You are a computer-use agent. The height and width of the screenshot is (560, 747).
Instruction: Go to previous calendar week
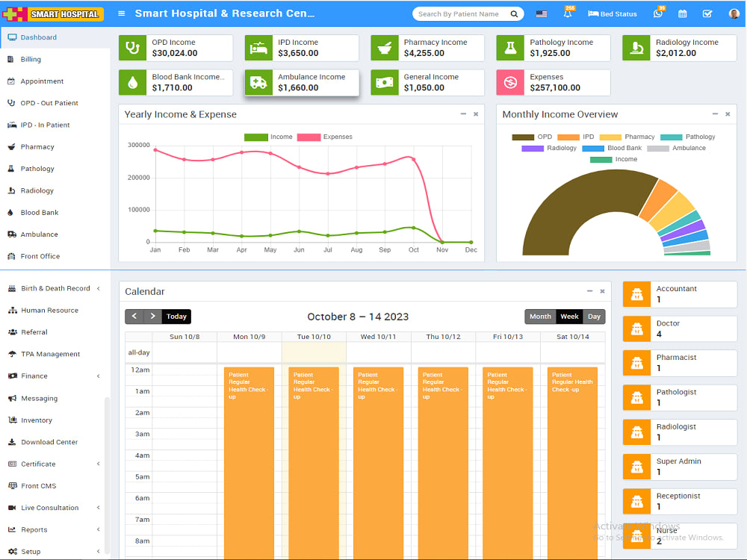134,316
